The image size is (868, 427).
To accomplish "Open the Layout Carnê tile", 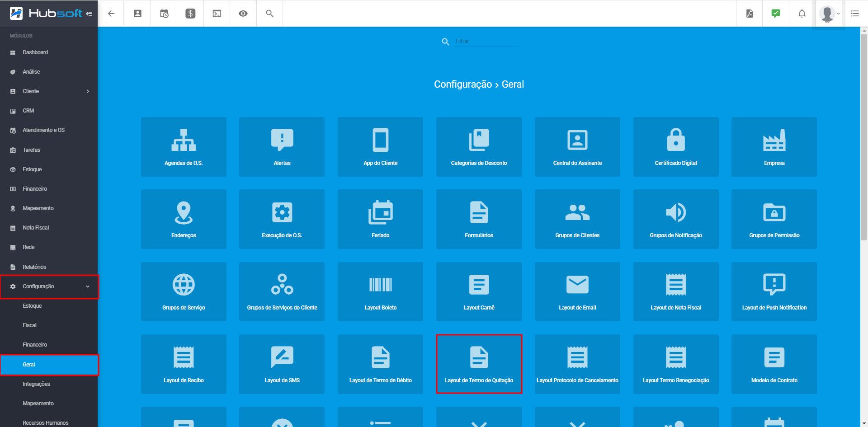I will [x=479, y=291].
